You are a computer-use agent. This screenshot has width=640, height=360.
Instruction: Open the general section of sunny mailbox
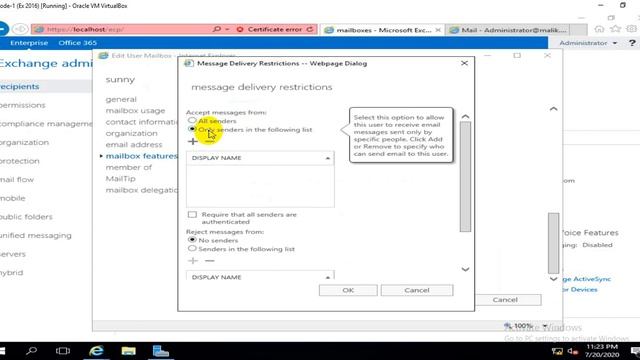[x=121, y=99]
